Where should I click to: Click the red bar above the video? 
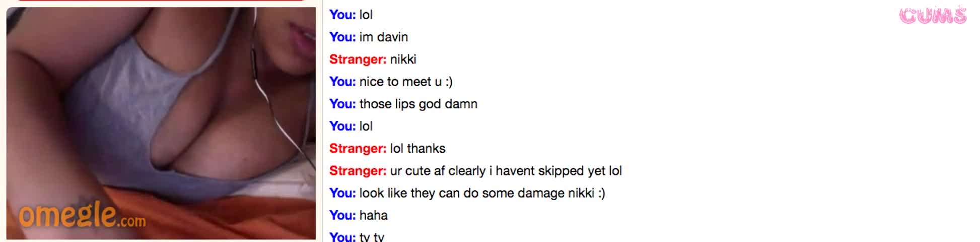click(161, 1)
